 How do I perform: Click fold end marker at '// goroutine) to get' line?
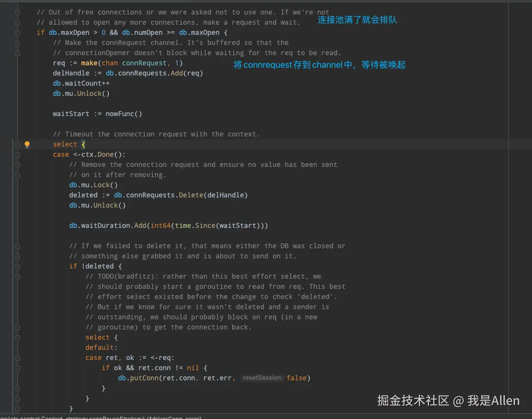(17, 328)
